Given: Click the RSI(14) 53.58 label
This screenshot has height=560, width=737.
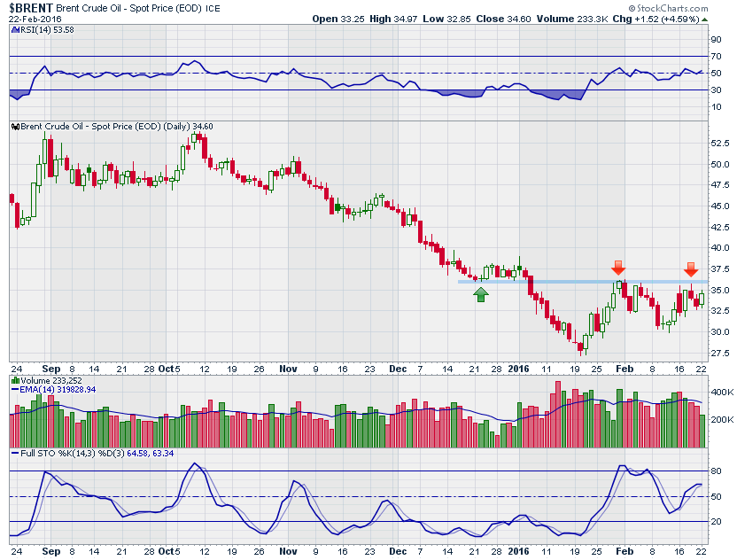Looking at the screenshot, I should click(47, 29).
